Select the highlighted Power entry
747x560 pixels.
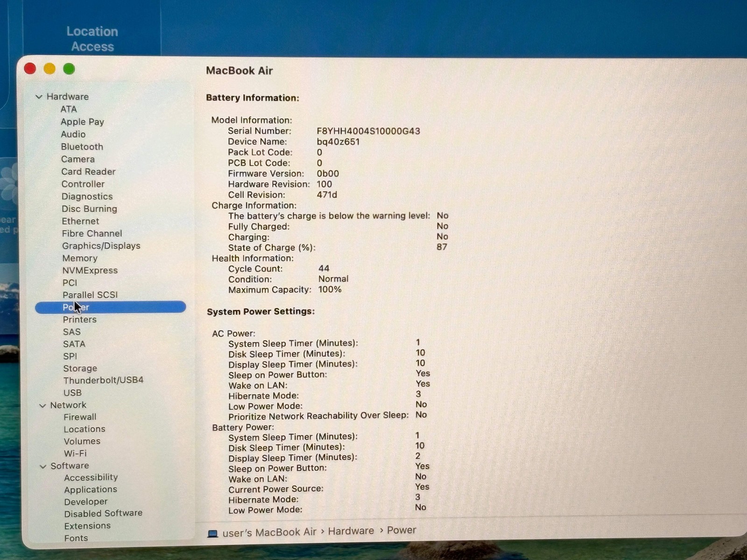[x=111, y=307]
